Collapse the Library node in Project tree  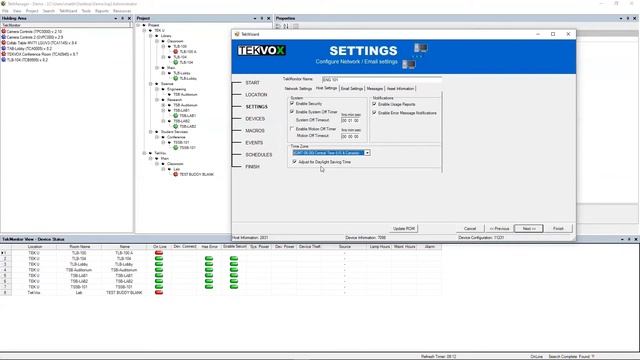pyautogui.click(x=151, y=36)
